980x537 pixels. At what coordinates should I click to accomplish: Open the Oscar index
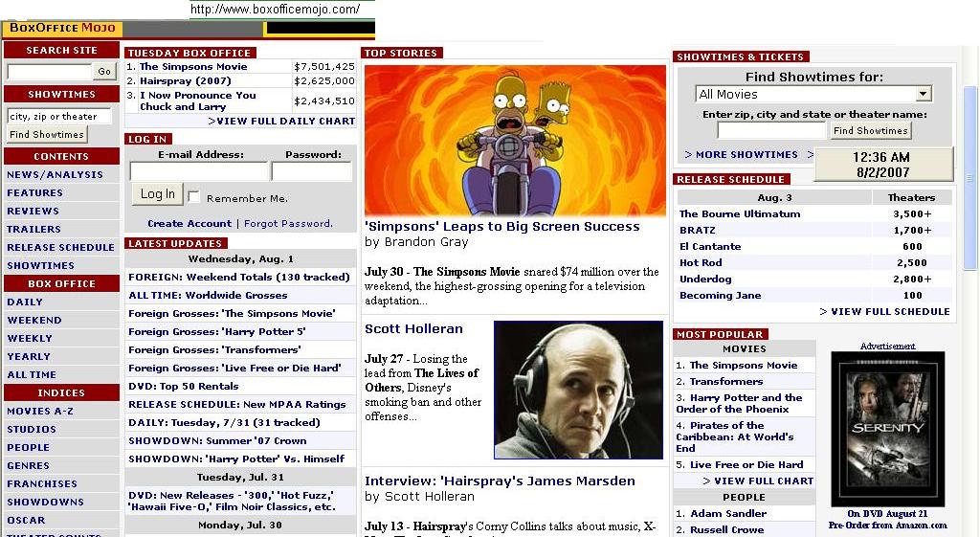point(26,520)
